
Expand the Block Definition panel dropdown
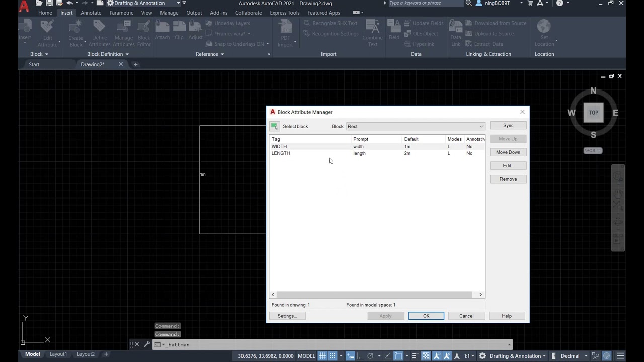point(108,54)
